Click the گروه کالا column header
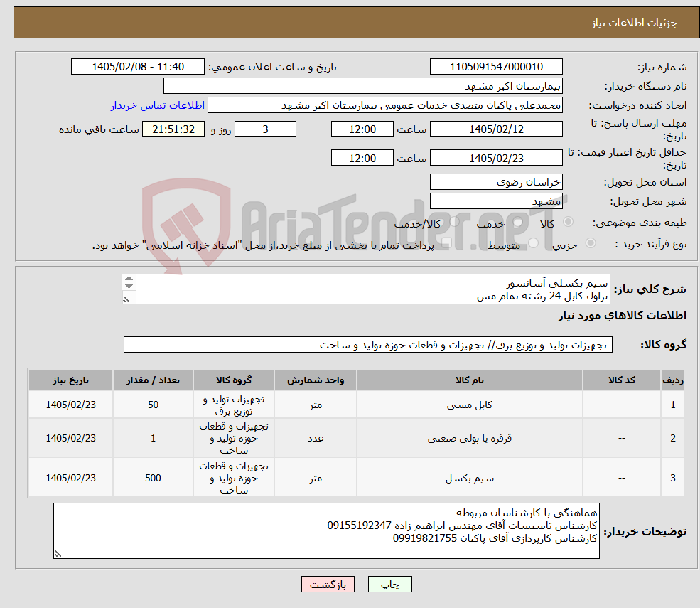The width and height of the screenshot is (700, 608). coord(234,380)
